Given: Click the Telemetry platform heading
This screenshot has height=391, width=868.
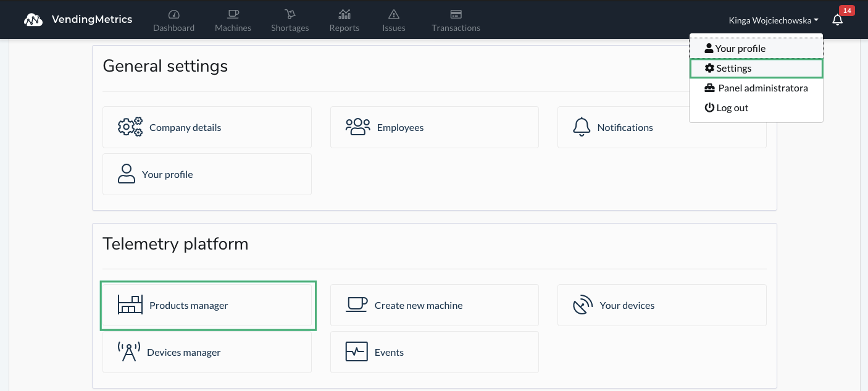Looking at the screenshot, I should [175, 244].
